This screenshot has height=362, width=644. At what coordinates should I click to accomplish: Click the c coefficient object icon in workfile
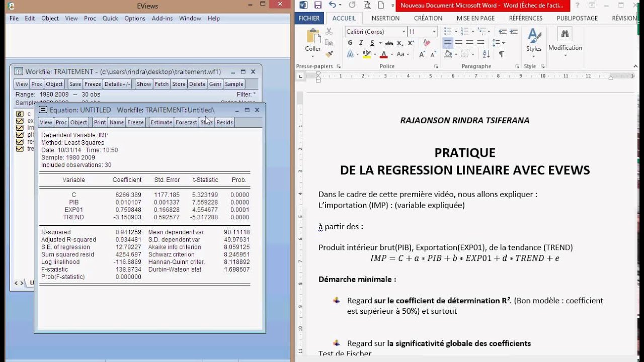pyautogui.click(x=20, y=114)
